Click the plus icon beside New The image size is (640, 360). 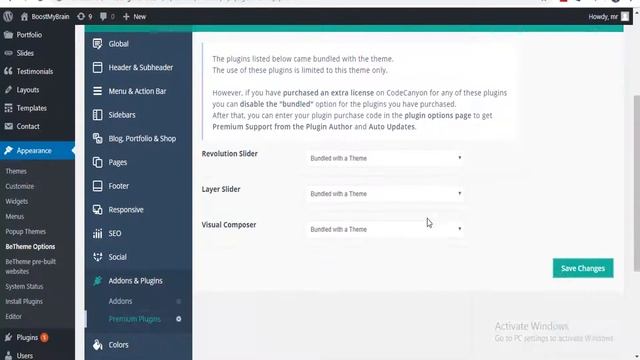point(126,17)
